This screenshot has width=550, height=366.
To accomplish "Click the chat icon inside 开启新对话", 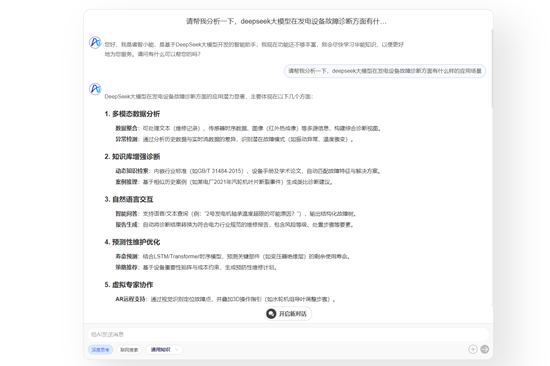I will (271, 314).
